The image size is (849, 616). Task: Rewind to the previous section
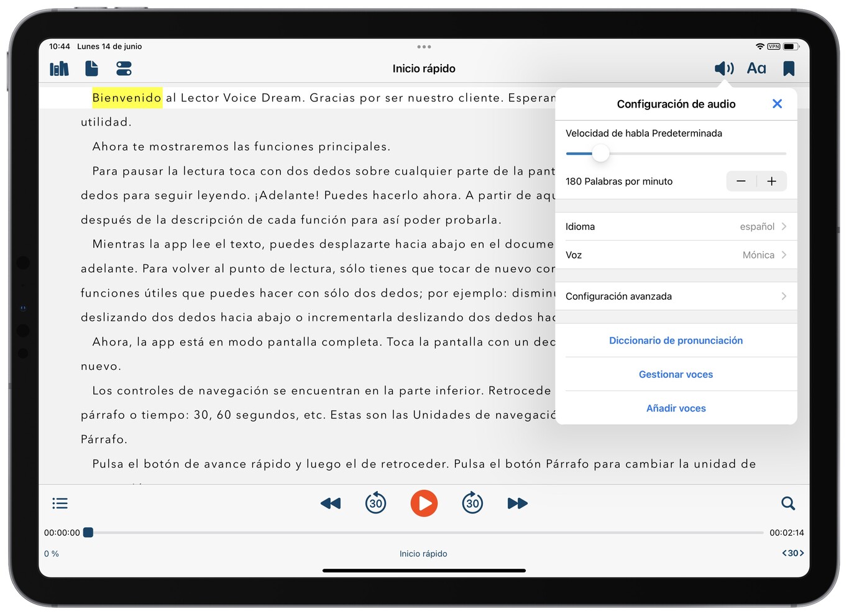coord(330,503)
